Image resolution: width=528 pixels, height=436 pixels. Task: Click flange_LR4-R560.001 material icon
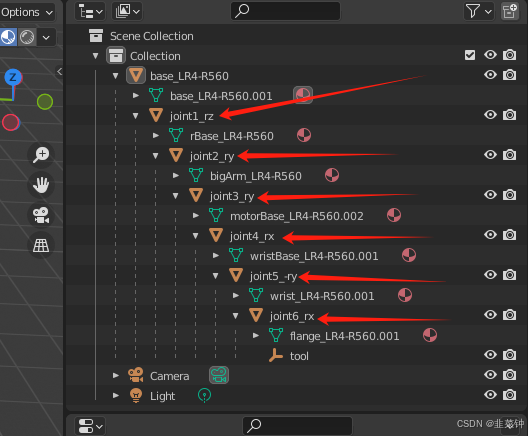pos(430,335)
